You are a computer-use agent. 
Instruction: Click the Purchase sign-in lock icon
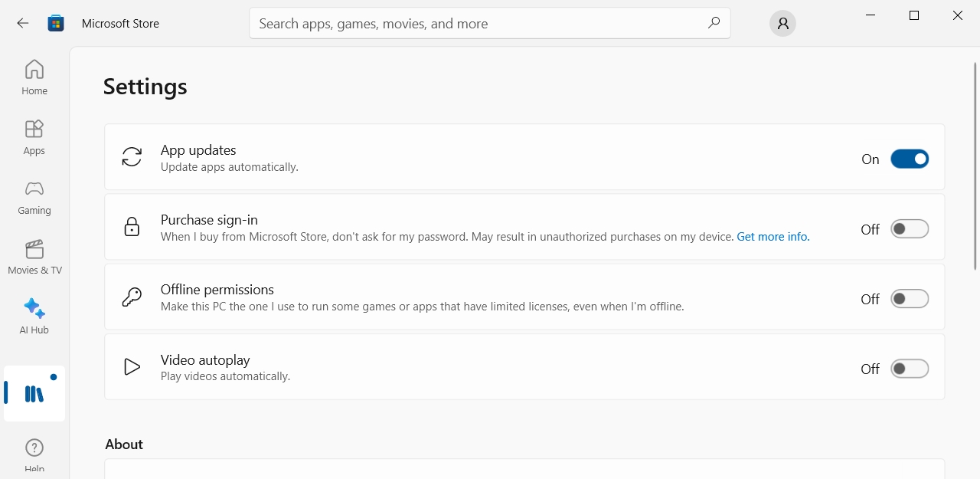(132, 227)
